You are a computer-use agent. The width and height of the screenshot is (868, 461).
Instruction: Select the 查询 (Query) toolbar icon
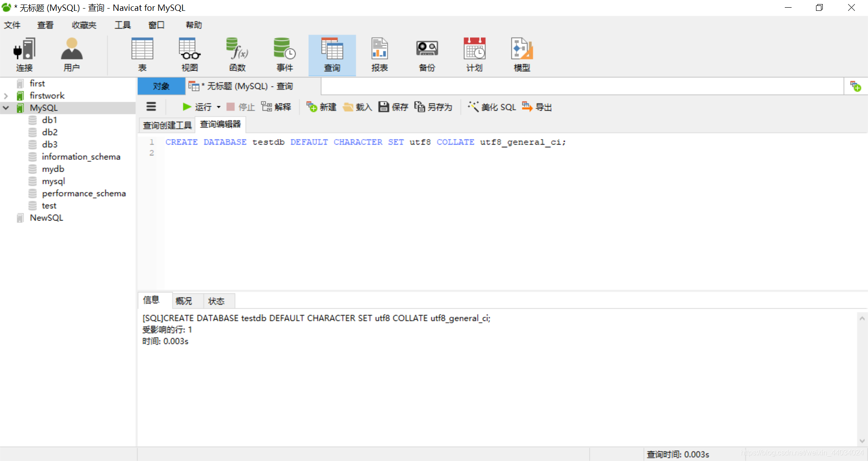(x=332, y=55)
